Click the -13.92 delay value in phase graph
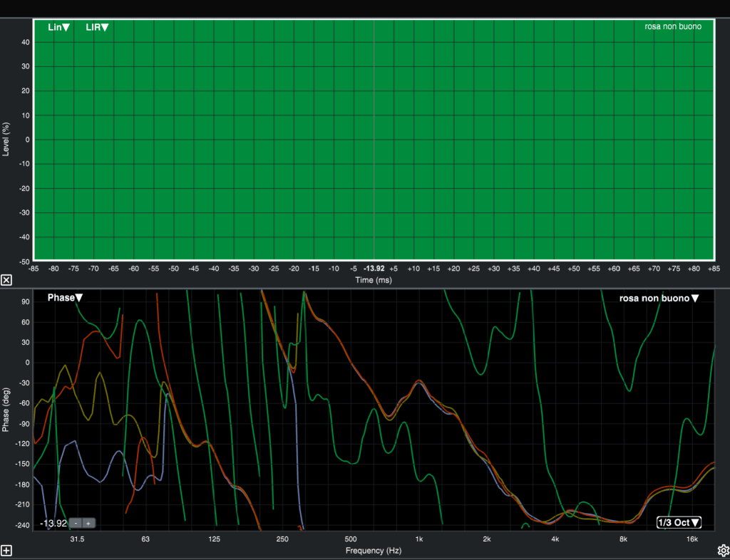The height and width of the screenshot is (560, 730). point(53,523)
